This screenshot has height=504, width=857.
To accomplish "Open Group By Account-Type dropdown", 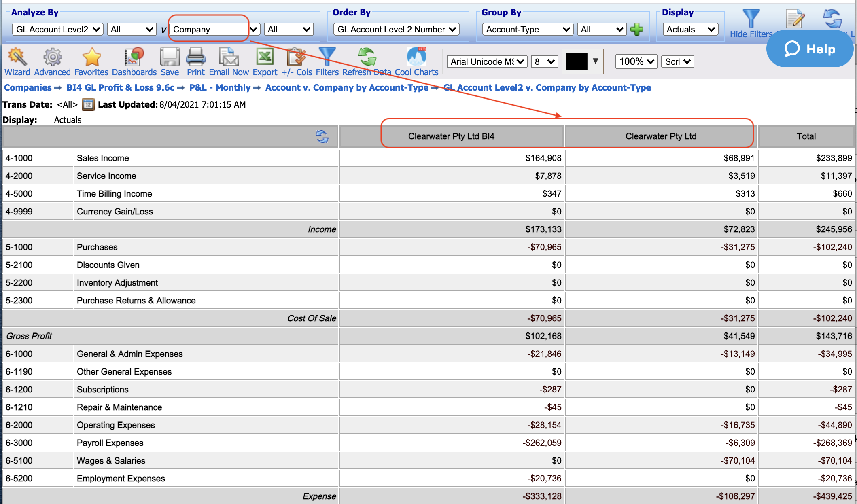I will [x=528, y=29].
